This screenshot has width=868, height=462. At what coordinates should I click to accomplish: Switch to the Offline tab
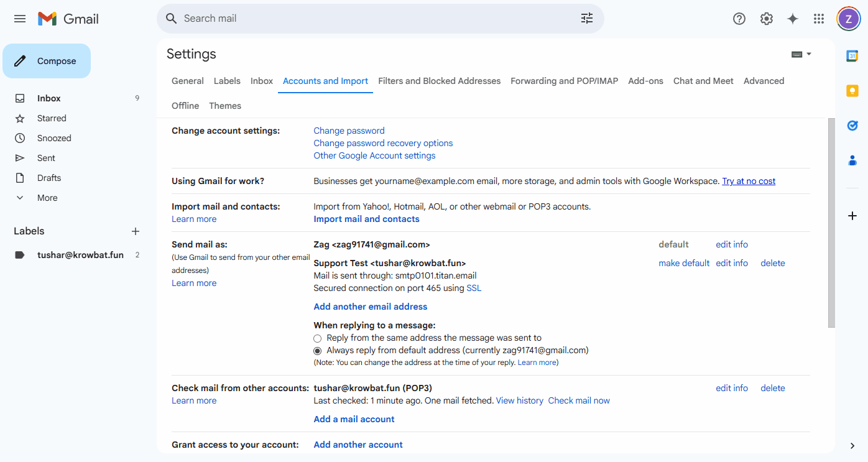pyautogui.click(x=185, y=106)
